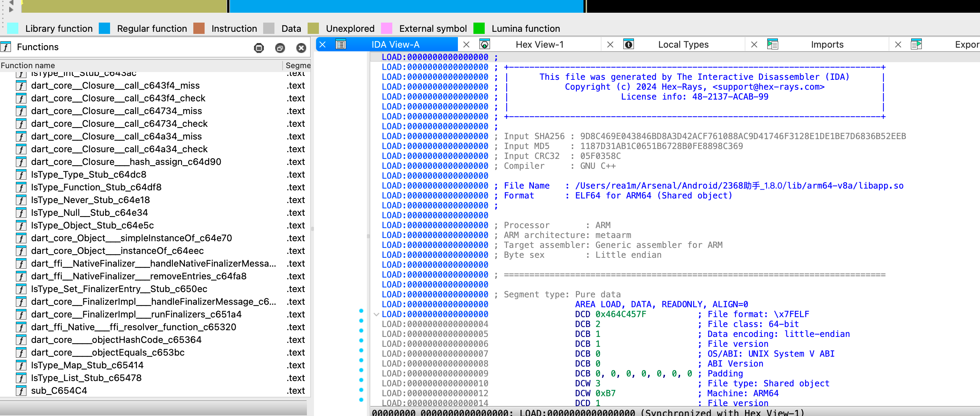Click the Unexplored legend color swatch
The width and height of the screenshot is (980, 416).
point(313,28)
